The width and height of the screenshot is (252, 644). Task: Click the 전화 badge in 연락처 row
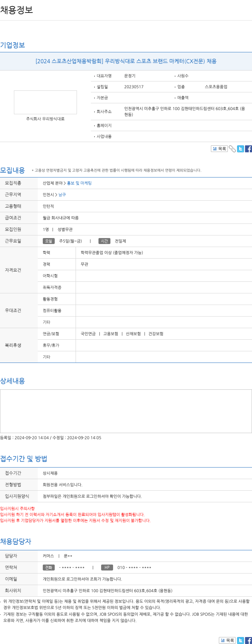coord(49,568)
